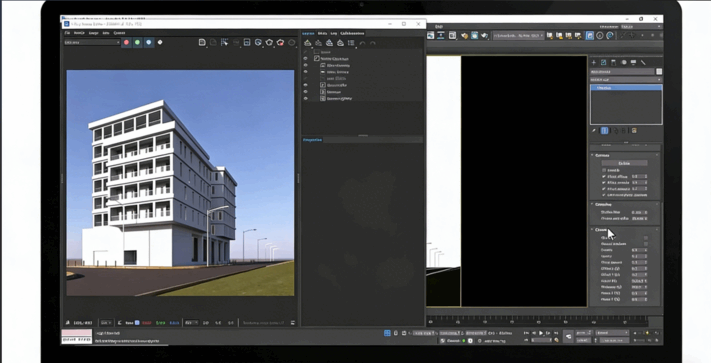The width and height of the screenshot is (711, 363).
Task: Click pin stack icon below modifier stack
Action: pyautogui.click(x=594, y=131)
